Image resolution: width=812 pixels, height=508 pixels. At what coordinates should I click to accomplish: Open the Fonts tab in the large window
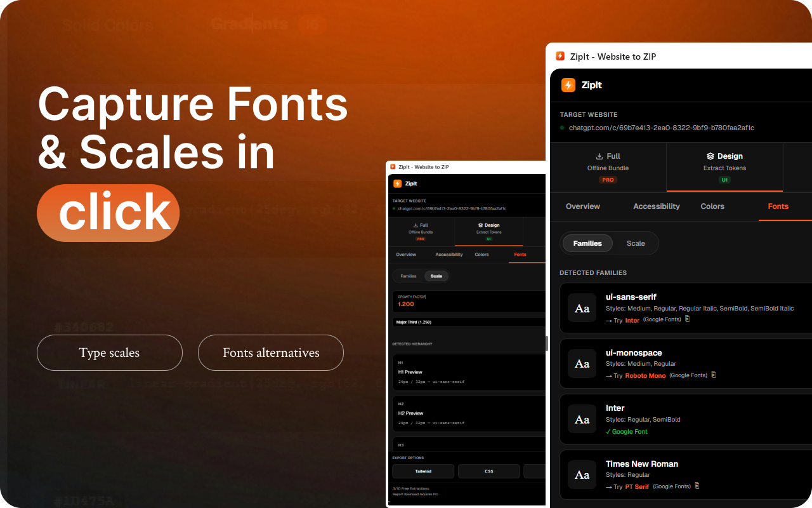coord(778,206)
